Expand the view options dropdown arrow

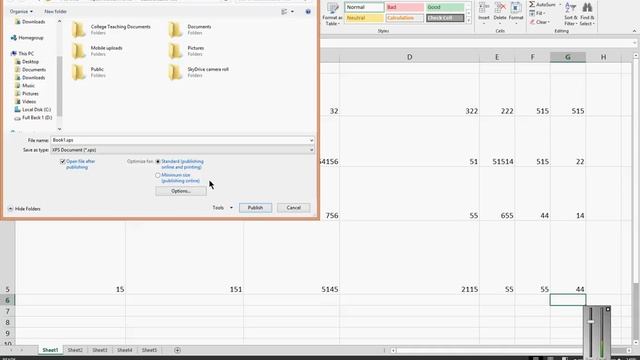pyautogui.click(x=292, y=11)
